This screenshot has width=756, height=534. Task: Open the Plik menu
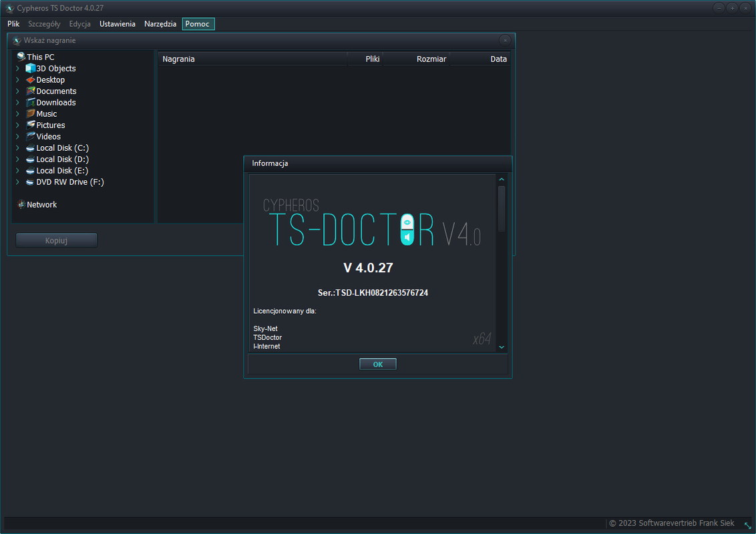(x=13, y=24)
